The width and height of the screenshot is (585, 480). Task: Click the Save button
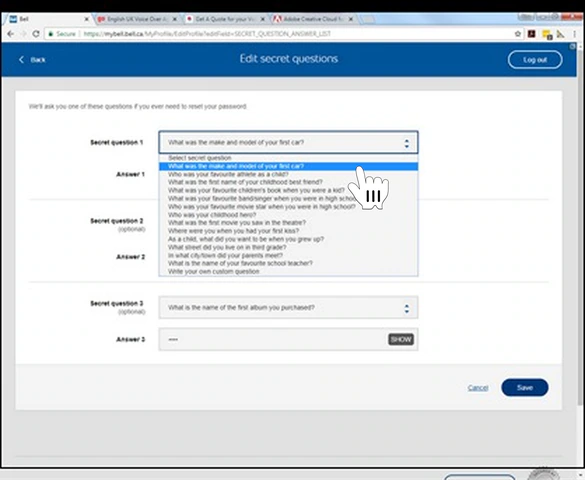point(525,388)
